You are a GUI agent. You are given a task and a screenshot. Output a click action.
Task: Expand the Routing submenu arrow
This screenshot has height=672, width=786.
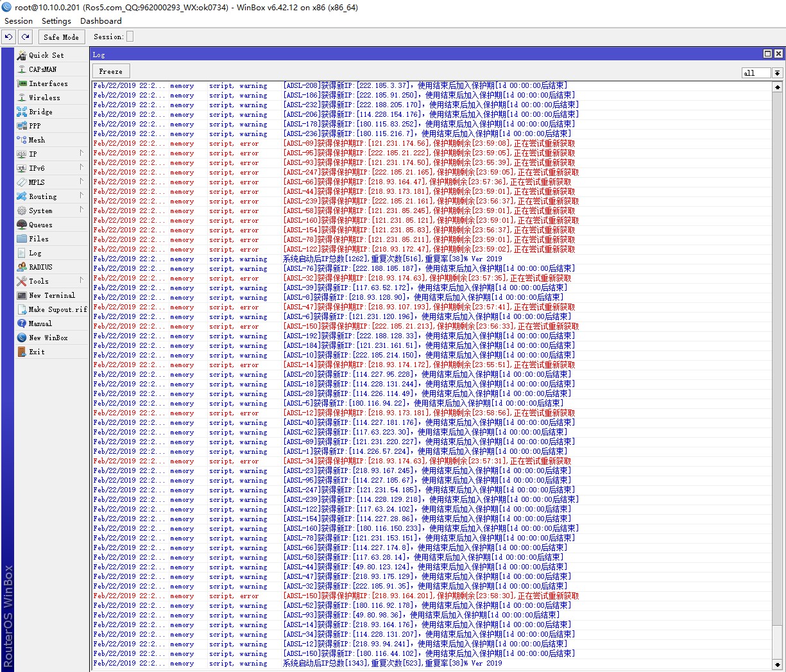[x=81, y=196]
